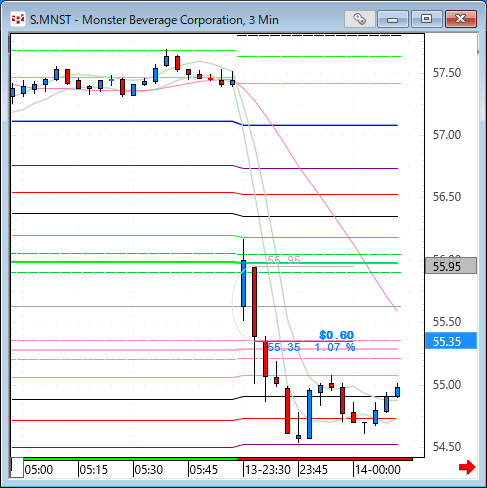Click the 55.35 label on chart
The height and width of the screenshot is (488, 487).
pos(284,347)
